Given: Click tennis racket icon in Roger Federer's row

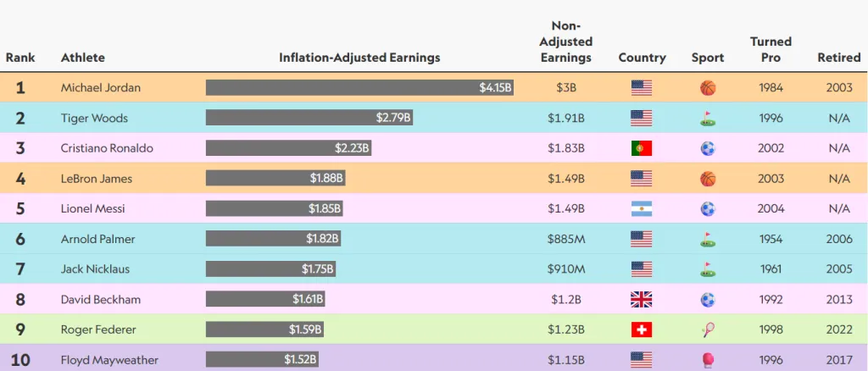Looking at the screenshot, I should pos(708,329).
